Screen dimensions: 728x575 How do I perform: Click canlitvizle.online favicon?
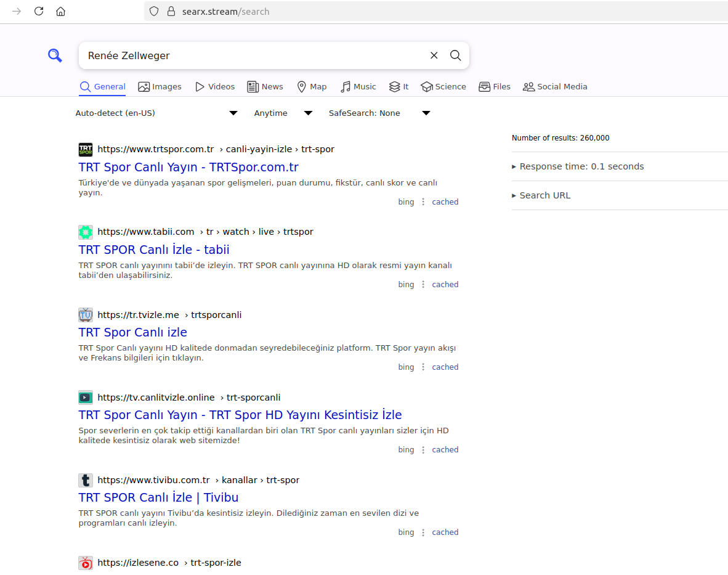86,398
